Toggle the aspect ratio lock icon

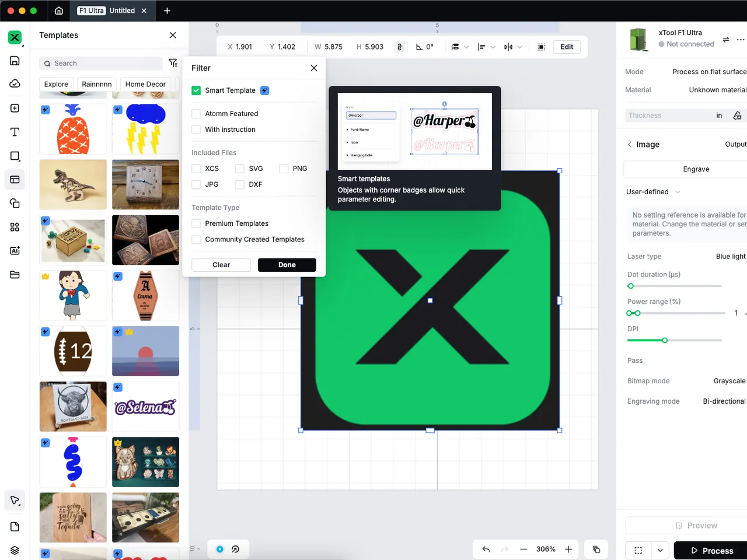pyautogui.click(x=399, y=47)
